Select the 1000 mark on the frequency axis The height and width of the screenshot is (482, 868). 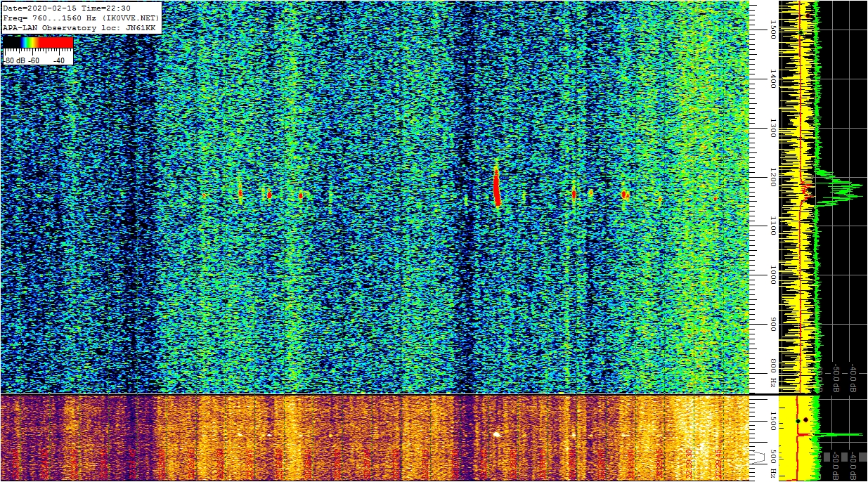tap(773, 275)
